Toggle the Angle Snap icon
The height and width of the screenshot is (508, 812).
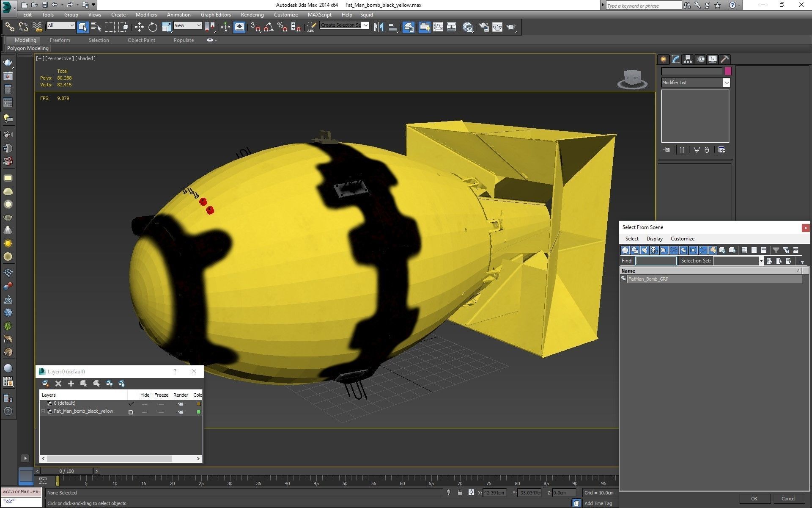pyautogui.click(x=269, y=27)
